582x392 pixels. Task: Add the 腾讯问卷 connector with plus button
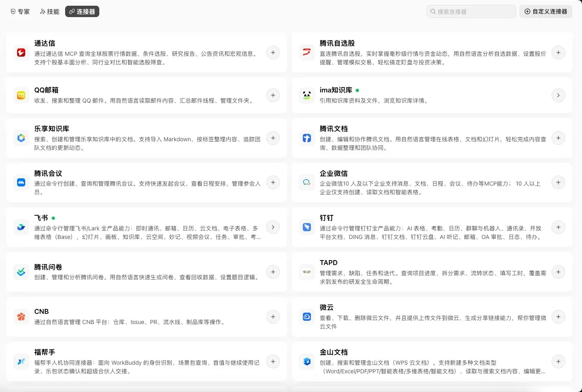click(273, 272)
